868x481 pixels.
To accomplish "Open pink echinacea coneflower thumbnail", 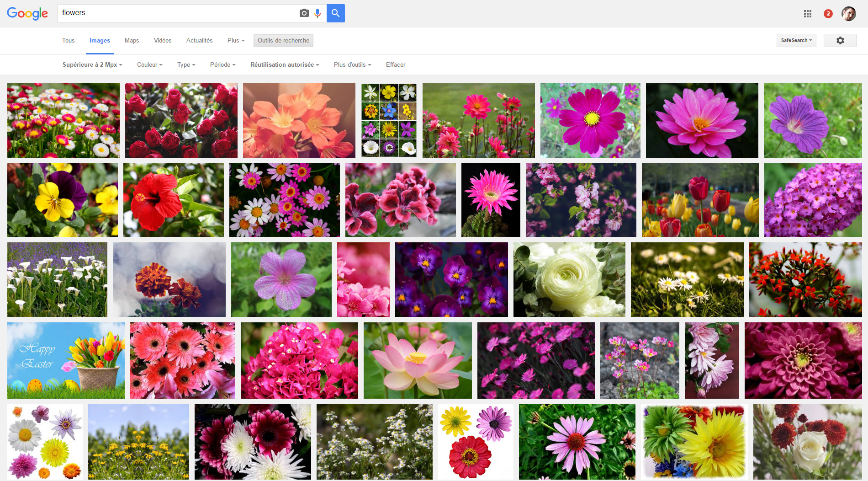I will (x=577, y=442).
